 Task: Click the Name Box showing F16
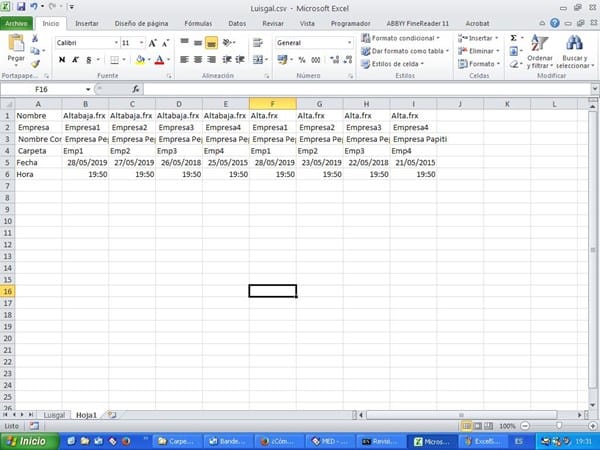42,90
